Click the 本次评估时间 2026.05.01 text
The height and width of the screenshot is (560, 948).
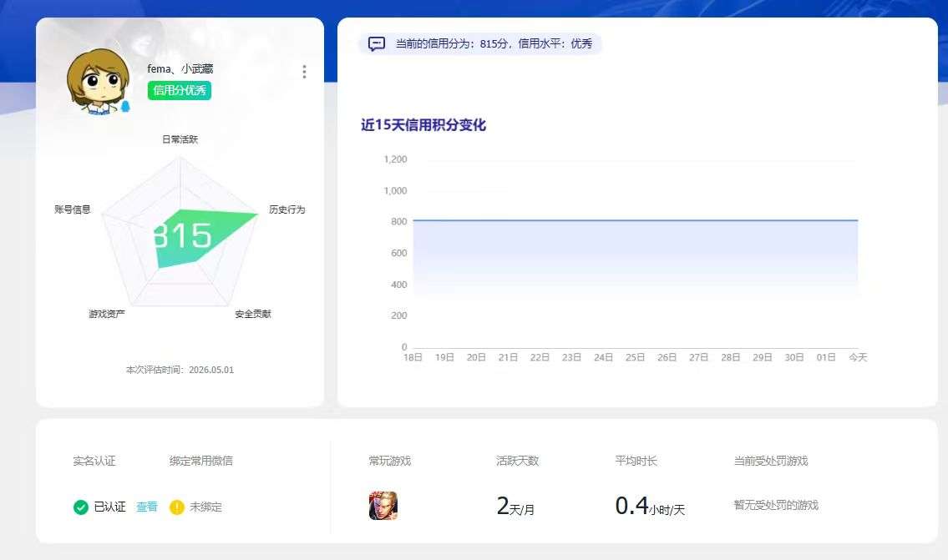point(180,370)
